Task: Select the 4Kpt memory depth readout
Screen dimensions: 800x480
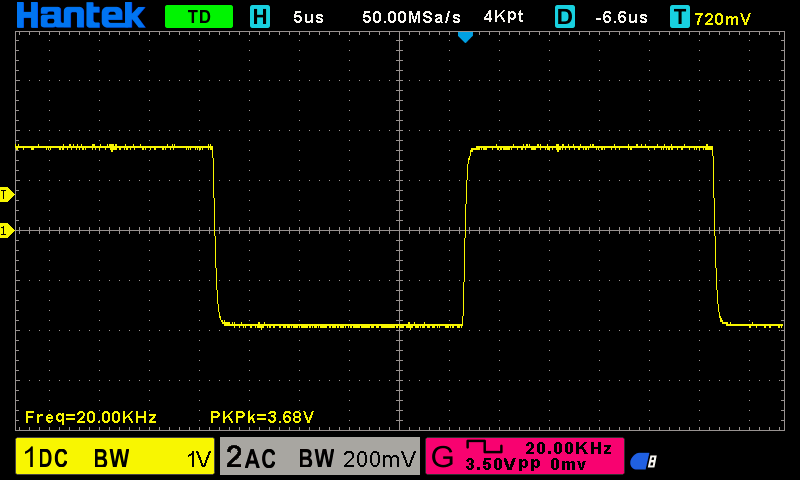Action: (503, 17)
